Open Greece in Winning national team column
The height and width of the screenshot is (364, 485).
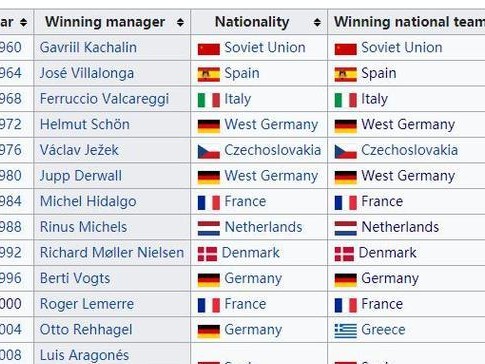383,330
